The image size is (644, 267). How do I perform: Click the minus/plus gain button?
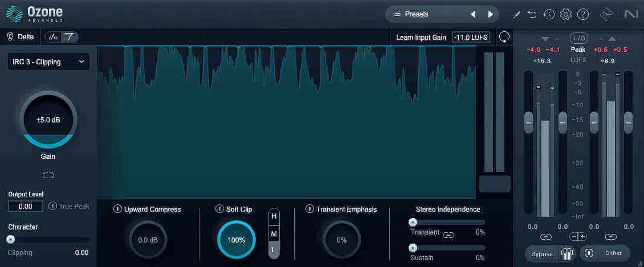tap(578, 237)
